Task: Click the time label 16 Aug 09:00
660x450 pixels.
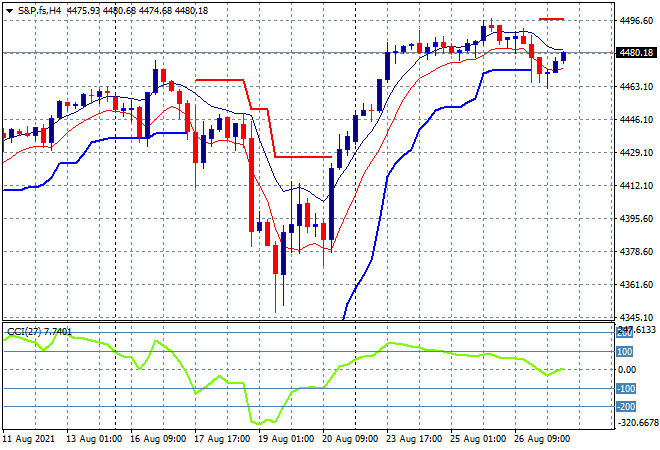Action: pos(158,439)
